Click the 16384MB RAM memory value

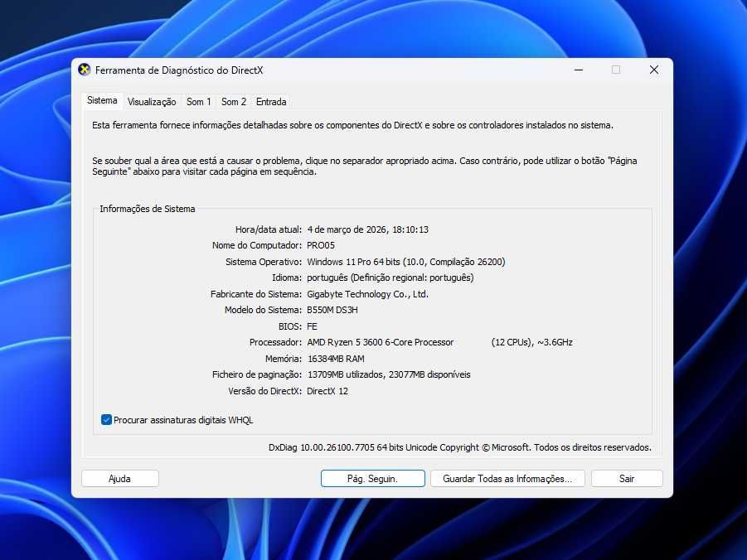336,359
